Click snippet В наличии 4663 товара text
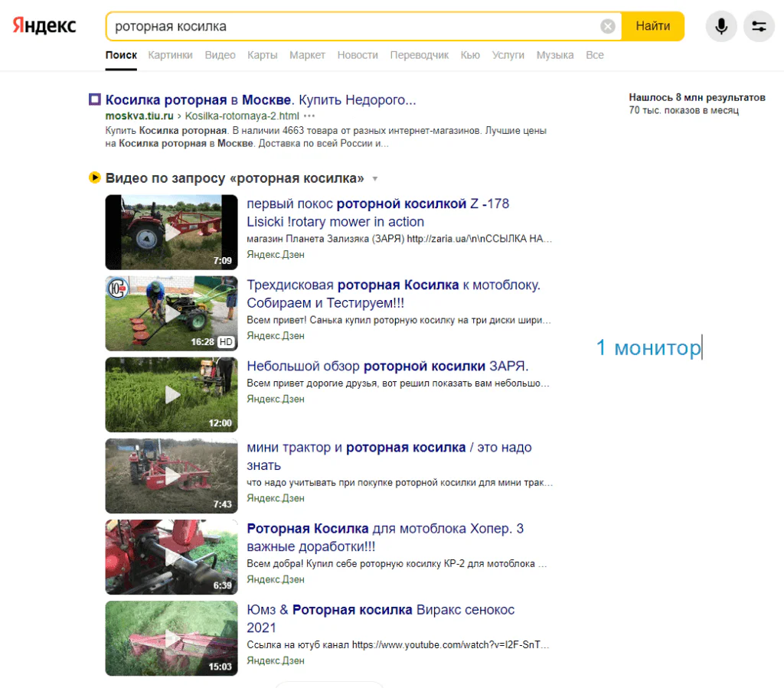 [325, 137]
